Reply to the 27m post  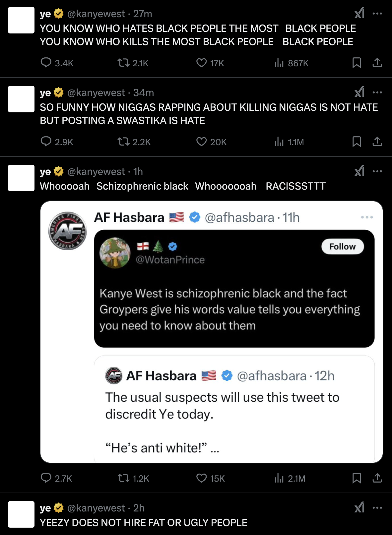[x=46, y=63]
